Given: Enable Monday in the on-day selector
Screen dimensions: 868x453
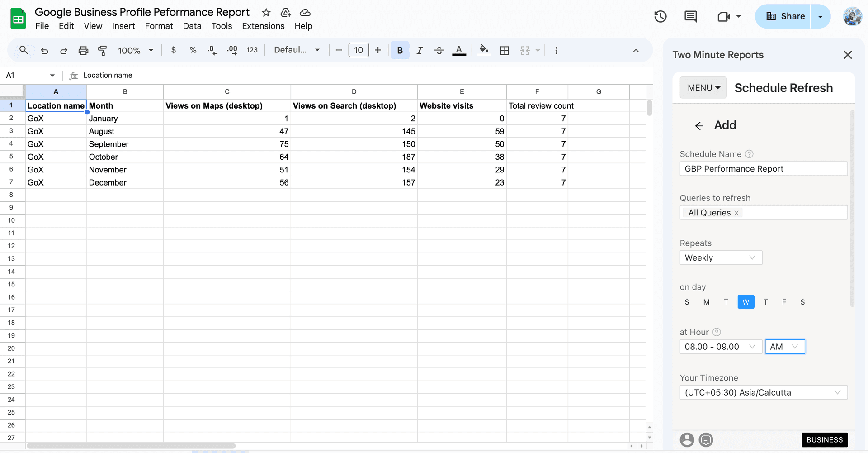Looking at the screenshot, I should (x=707, y=302).
